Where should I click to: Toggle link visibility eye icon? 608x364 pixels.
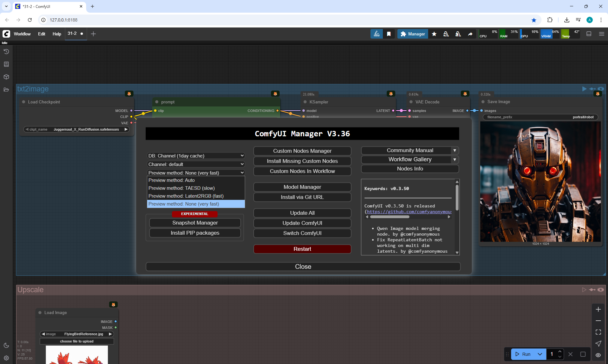click(x=598, y=355)
